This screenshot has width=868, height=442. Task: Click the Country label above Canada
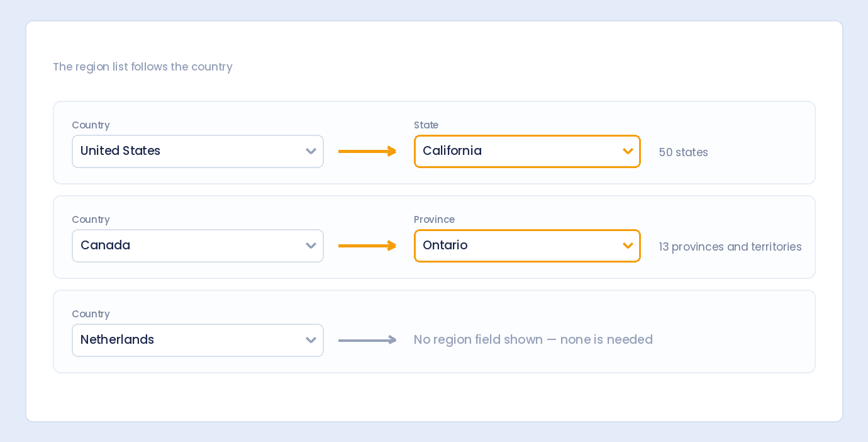(91, 220)
